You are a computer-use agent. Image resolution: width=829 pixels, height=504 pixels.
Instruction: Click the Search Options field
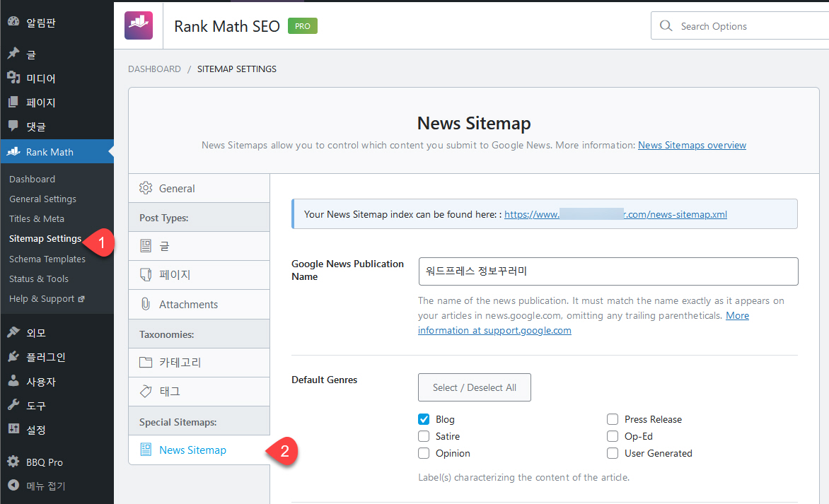click(x=740, y=26)
